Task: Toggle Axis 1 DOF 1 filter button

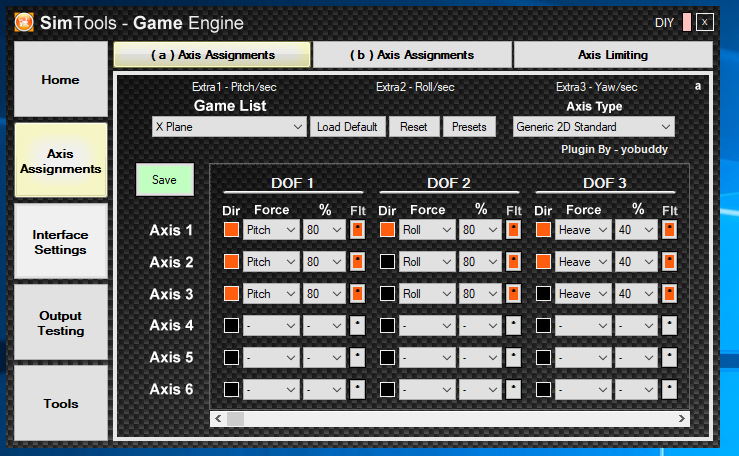Action: tap(358, 230)
